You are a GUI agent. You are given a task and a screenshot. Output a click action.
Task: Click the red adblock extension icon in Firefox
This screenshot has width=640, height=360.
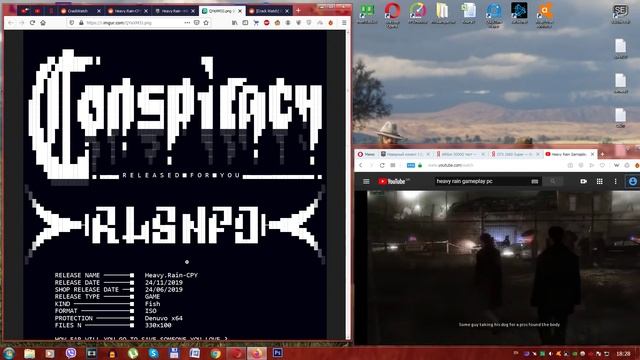[267, 23]
